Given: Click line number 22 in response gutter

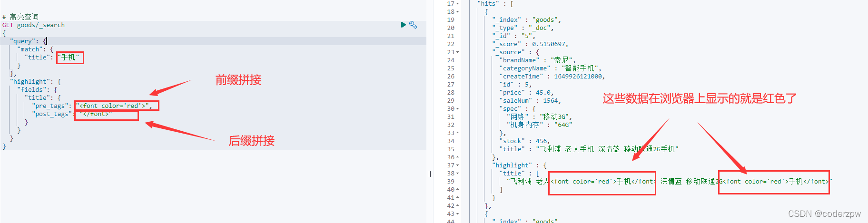Looking at the screenshot, I should [x=451, y=44].
